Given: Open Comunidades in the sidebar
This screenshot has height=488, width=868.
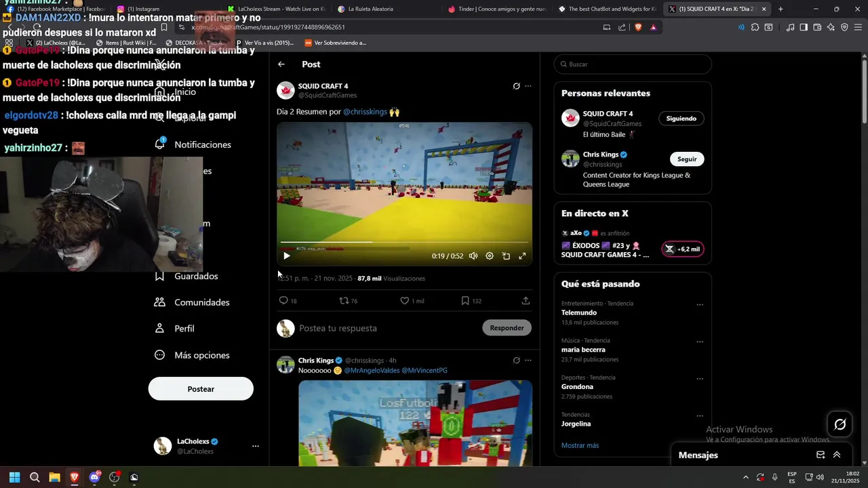Looking at the screenshot, I should pos(192,302).
